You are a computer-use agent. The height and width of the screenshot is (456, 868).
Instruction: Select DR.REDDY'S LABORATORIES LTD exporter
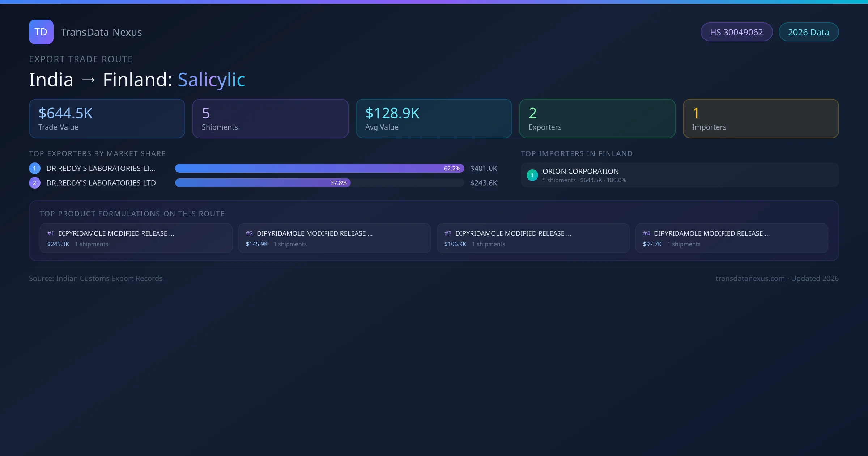pos(101,183)
